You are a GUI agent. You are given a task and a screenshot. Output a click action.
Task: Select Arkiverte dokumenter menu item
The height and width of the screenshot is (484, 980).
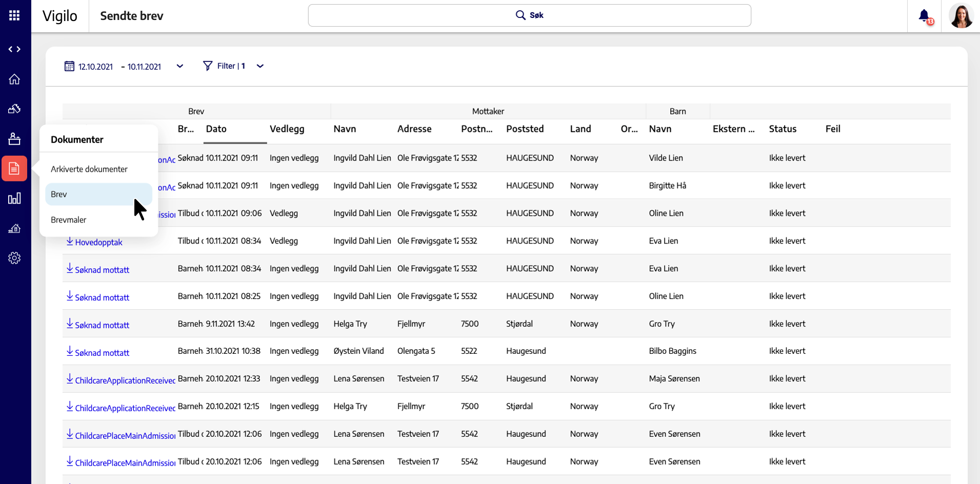pyautogui.click(x=89, y=169)
